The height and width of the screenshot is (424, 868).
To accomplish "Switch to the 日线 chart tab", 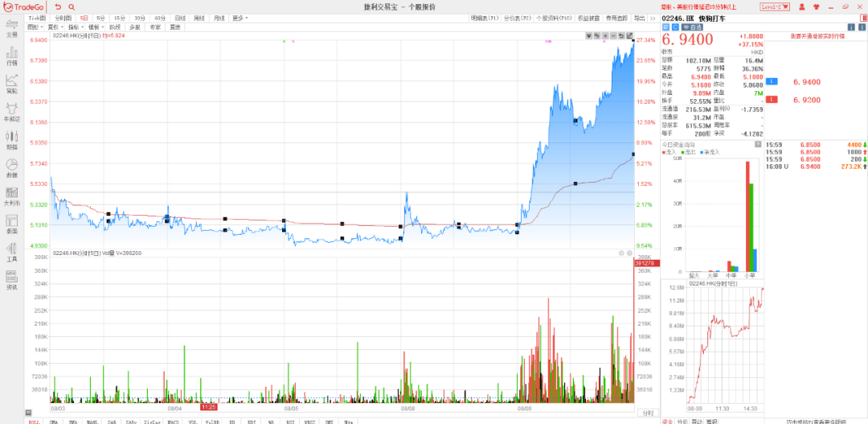I will tap(180, 18).
